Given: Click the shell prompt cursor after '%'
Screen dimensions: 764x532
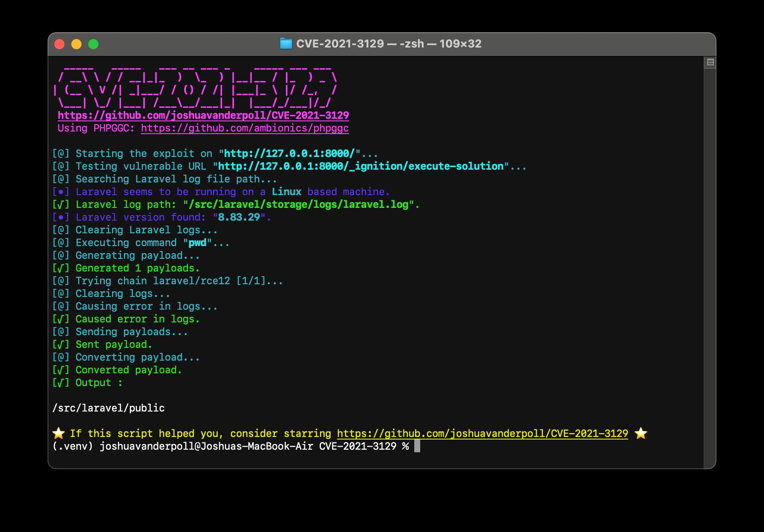Looking at the screenshot, I should (417, 446).
